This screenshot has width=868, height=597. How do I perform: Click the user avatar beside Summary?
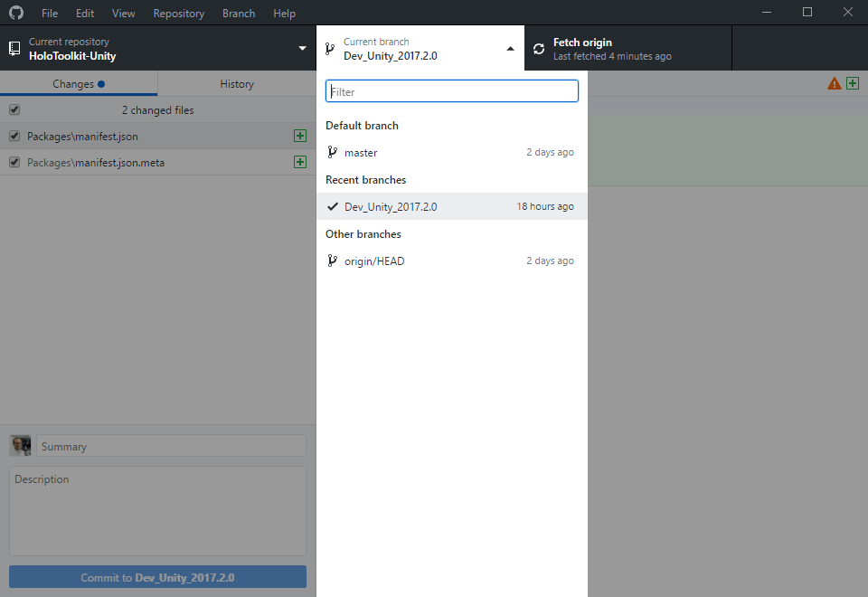[21, 446]
